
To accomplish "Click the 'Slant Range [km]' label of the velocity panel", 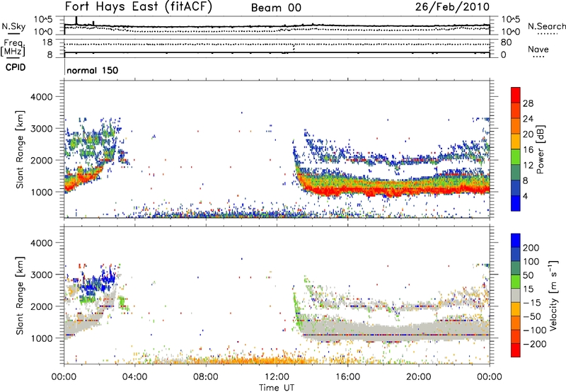I will (x=20, y=296).
